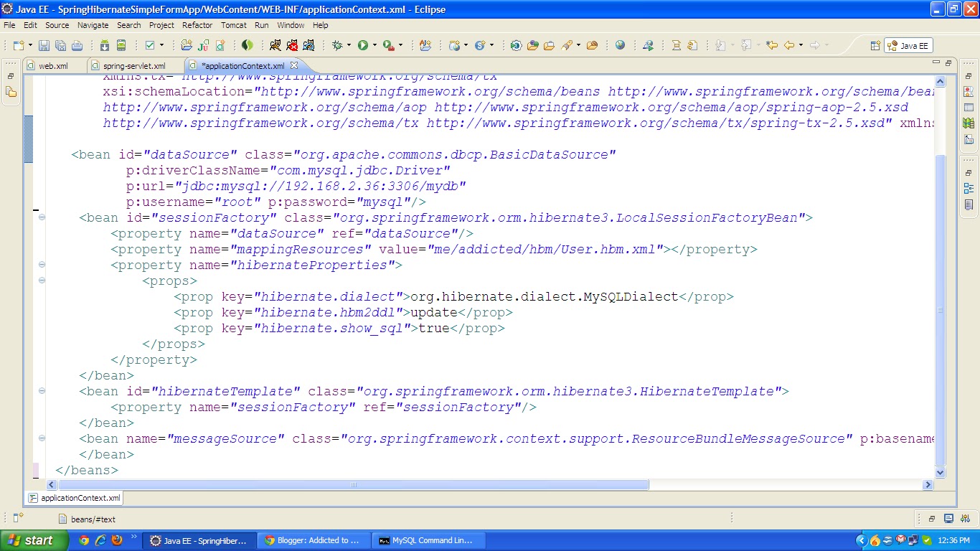Launch a Debug session via the bug icon
Image resolution: width=980 pixels, height=551 pixels.
[338, 44]
